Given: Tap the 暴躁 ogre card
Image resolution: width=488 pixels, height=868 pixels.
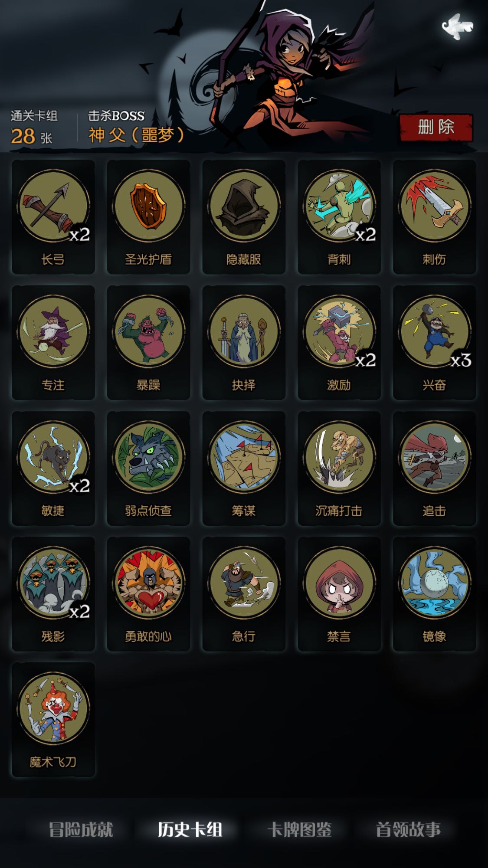Looking at the screenshot, I should (148, 343).
